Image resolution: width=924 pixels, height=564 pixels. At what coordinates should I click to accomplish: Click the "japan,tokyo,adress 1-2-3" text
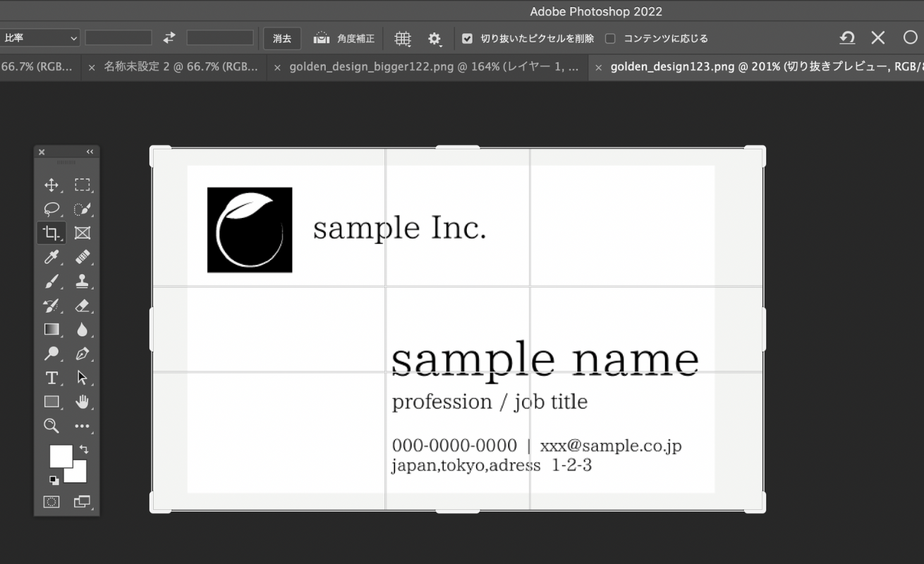(x=492, y=465)
